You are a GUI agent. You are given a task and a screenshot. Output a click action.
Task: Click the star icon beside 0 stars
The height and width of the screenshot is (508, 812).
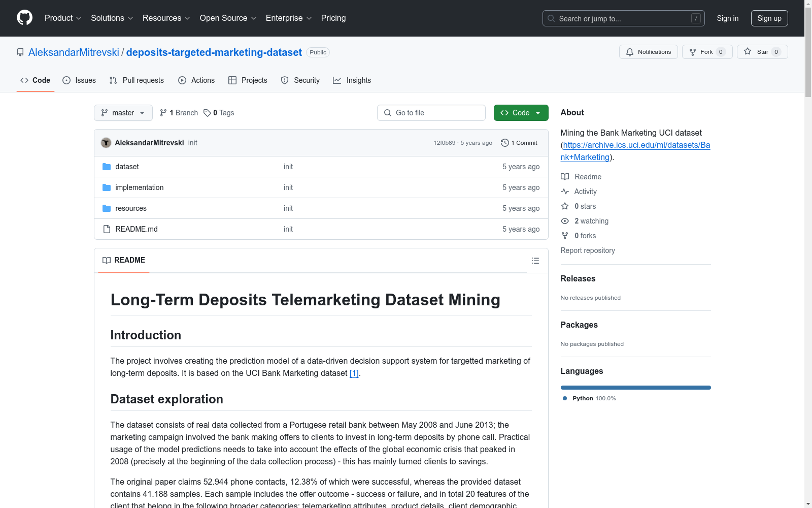point(565,206)
